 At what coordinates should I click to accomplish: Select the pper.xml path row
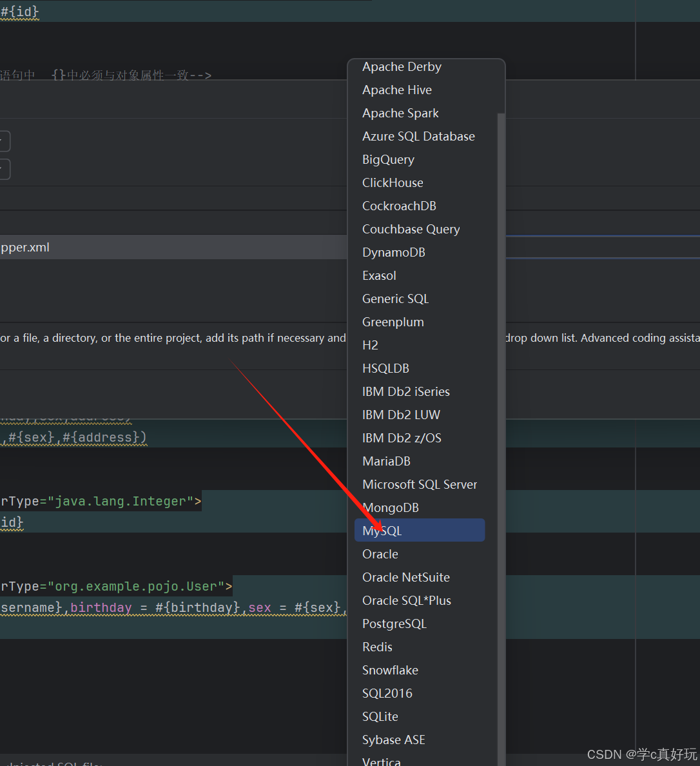173,247
